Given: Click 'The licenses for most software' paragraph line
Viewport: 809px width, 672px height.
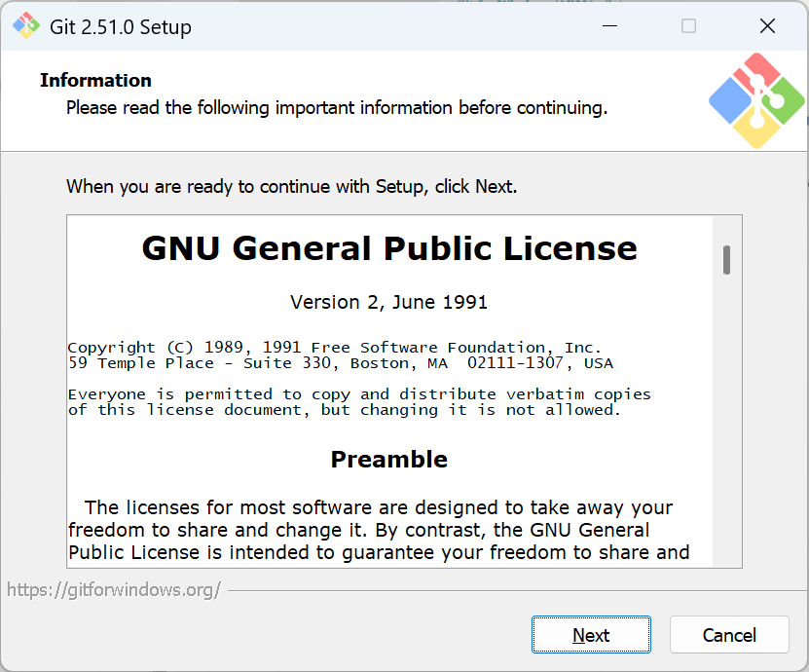Looking at the screenshot, I should (x=379, y=507).
